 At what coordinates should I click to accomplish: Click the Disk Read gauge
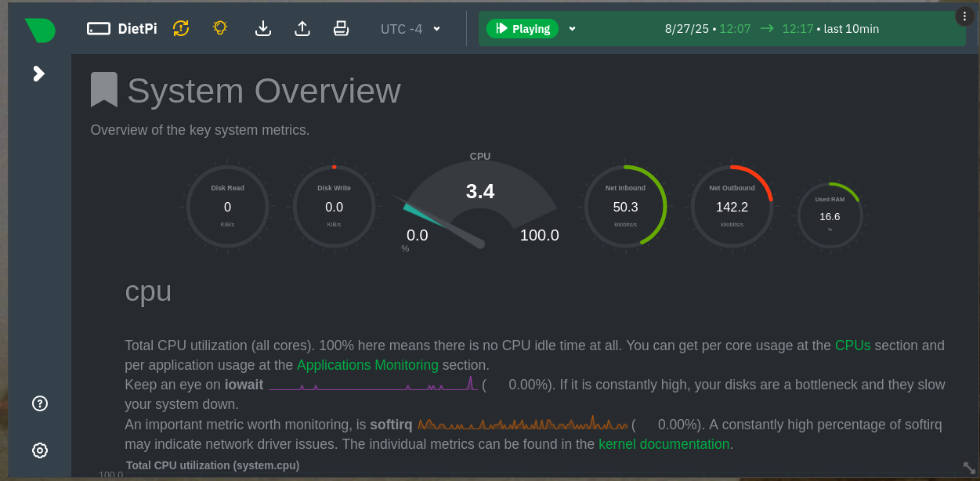pyautogui.click(x=228, y=207)
